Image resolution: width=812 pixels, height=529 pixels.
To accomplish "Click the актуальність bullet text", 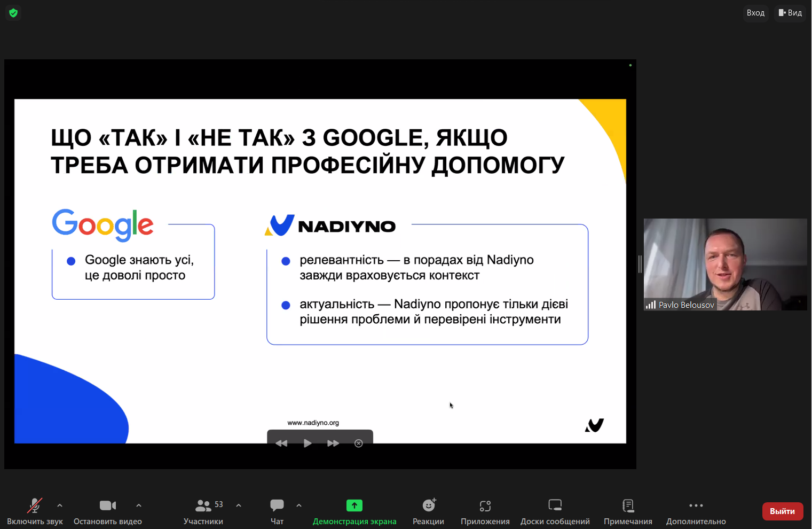I will 433,312.
